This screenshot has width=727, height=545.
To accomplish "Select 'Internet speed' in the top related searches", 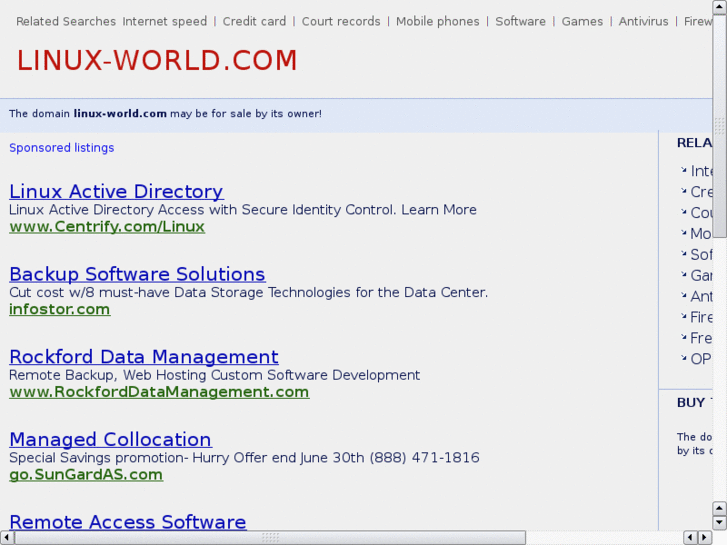I will pos(165,21).
